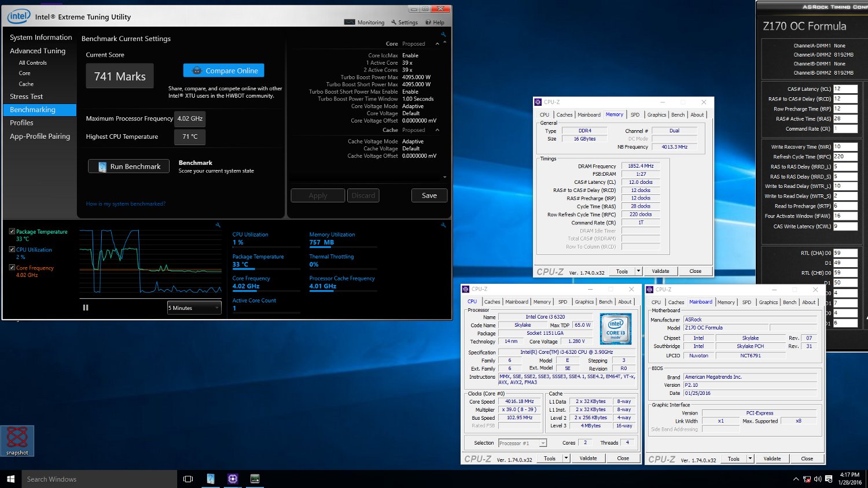Click Compare Online button
This screenshot has height=488, width=868.
point(223,71)
